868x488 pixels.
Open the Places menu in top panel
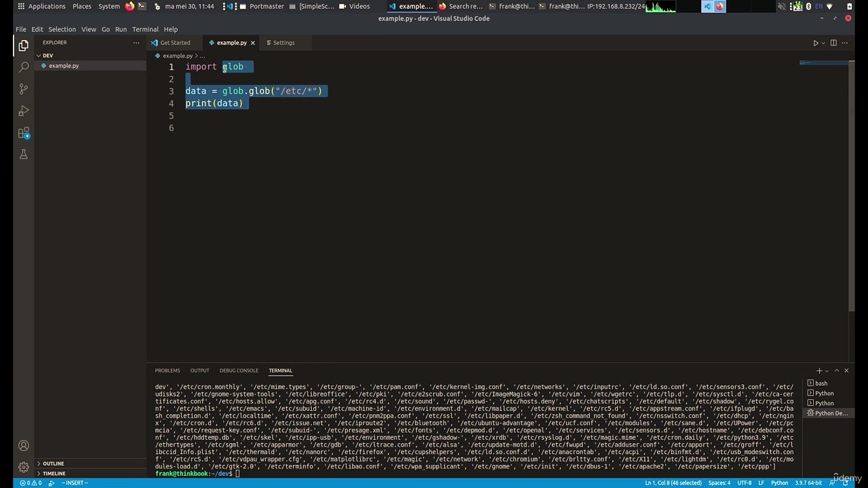tap(82, 6)
